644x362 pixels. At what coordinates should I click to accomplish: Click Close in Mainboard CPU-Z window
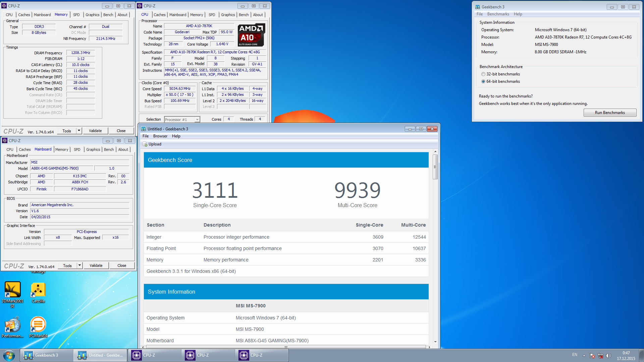(x=122, y=265)
